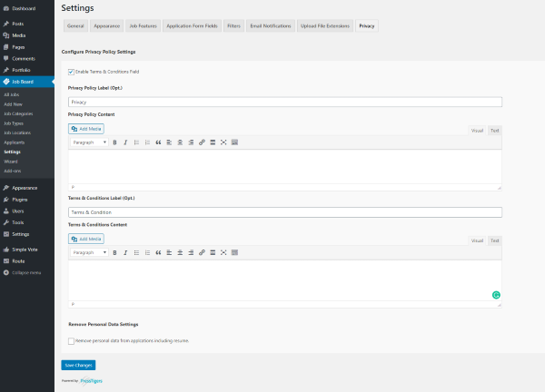Open the Application Form Fields tab
Viewport: 545px width, 392px height.
[x=191, y=26]
